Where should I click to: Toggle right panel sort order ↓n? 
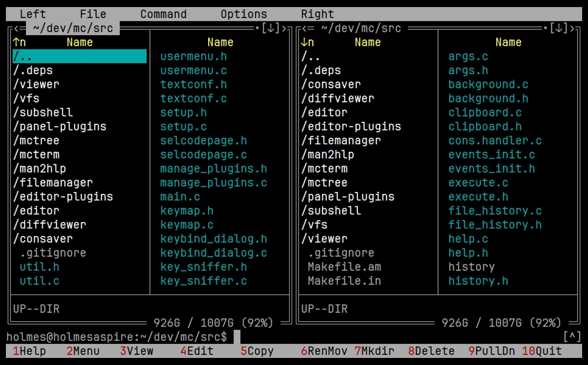click(308, 42)
